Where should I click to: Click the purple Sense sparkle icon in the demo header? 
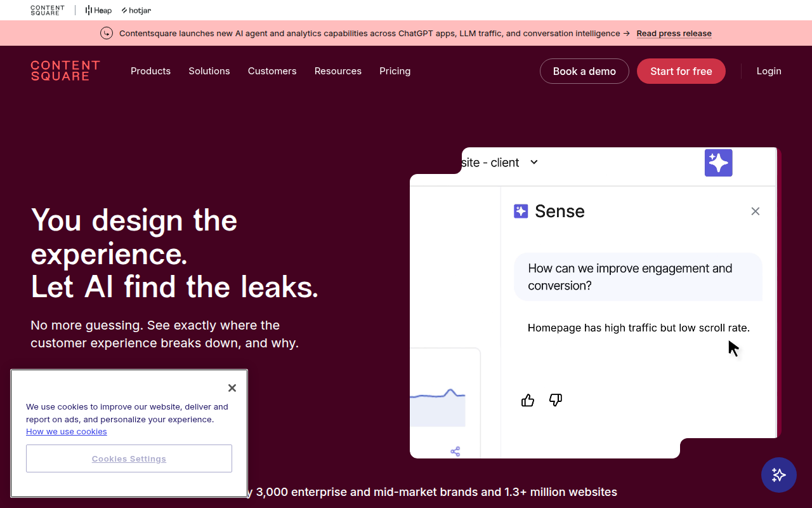(x=718, y=163)
